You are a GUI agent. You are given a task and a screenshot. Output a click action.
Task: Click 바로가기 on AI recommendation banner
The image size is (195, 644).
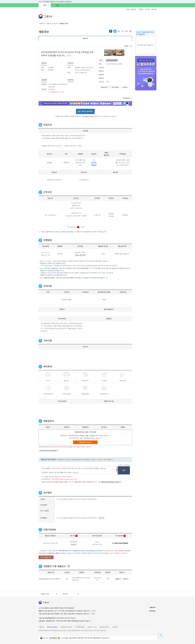pos(117,104)
